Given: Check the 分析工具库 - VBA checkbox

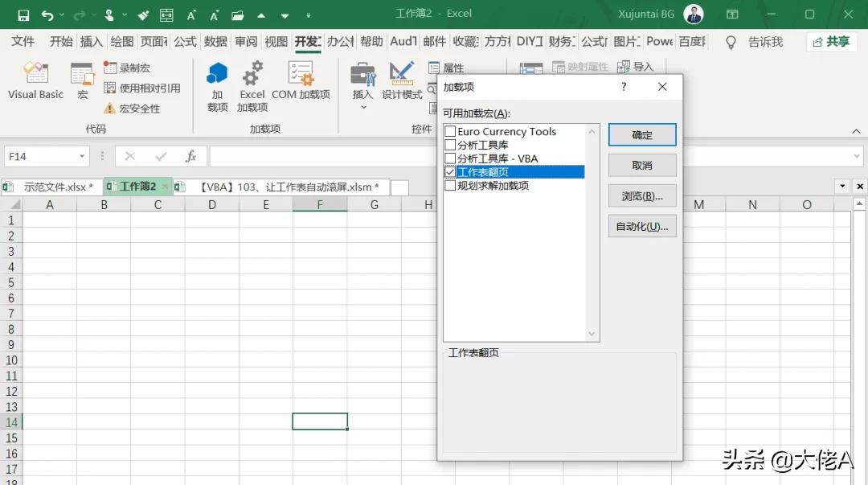Looking at the screenshot, I should [450, 158].
